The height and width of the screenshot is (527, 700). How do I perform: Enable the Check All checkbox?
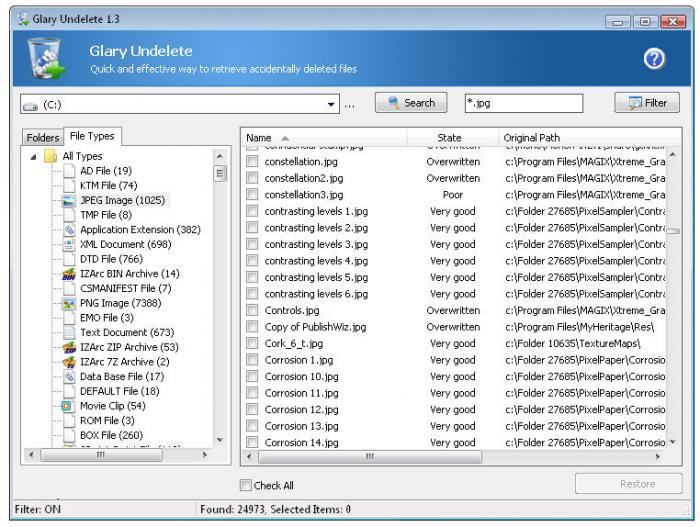point(247,486)
